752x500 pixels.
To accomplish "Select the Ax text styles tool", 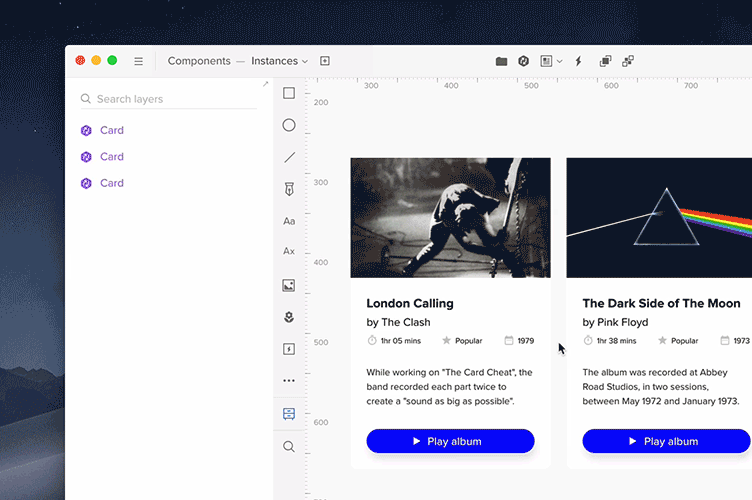I will point(289,251).
